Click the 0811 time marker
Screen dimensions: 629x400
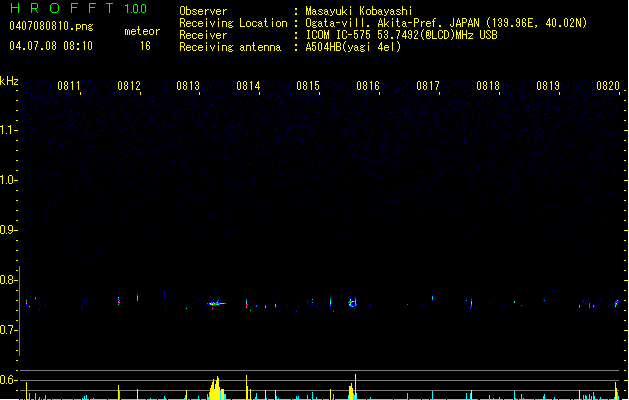coord(69,85)
